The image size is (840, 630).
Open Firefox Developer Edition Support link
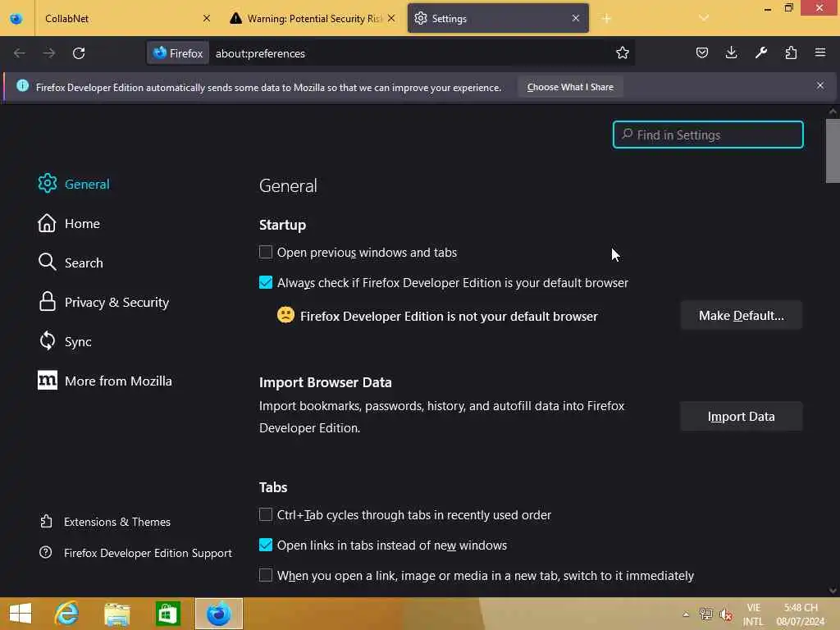[135, 553]
